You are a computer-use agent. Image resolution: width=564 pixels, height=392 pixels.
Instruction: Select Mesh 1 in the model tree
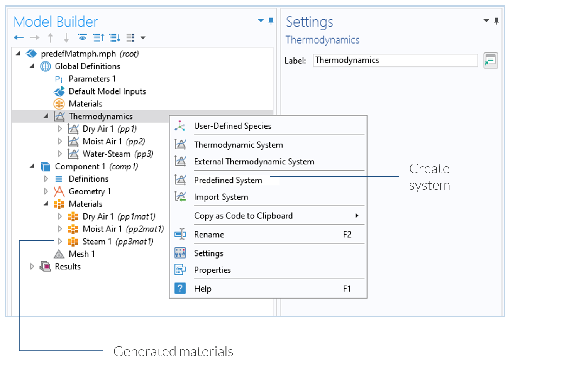point(81,254)
